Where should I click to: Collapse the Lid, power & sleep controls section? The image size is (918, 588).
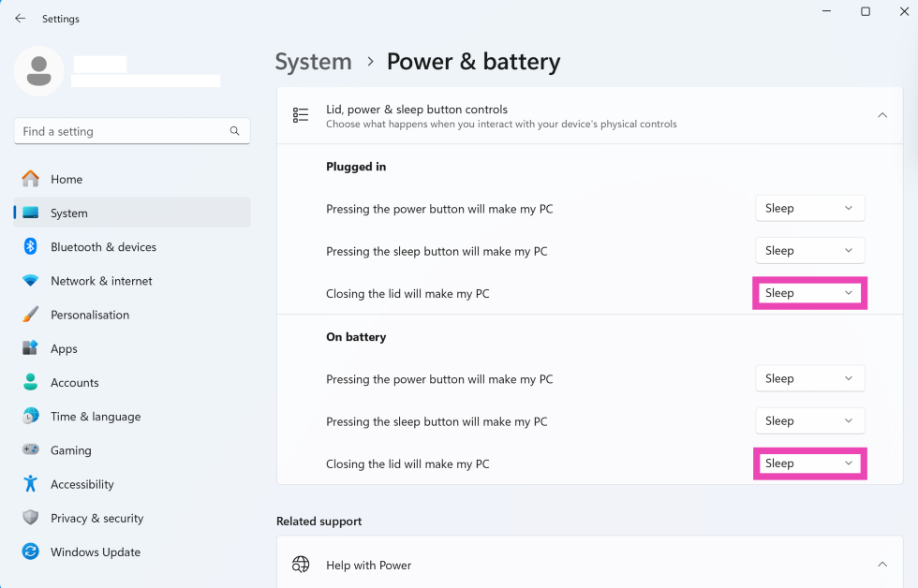pyautogui.click(x=881, y=115)
